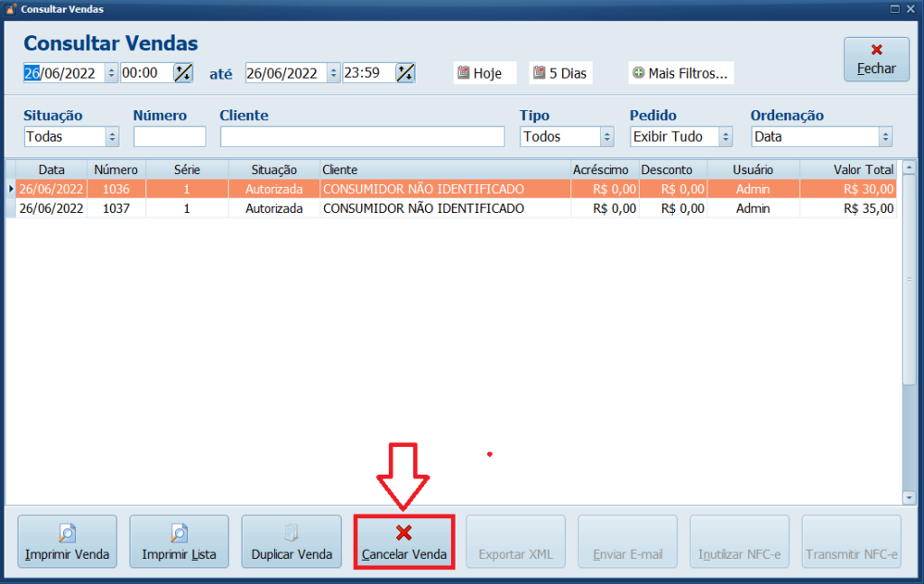The image size is (924, 584).
Task: Click the R$ 35,00 total value cell
Action: point(848,209)
